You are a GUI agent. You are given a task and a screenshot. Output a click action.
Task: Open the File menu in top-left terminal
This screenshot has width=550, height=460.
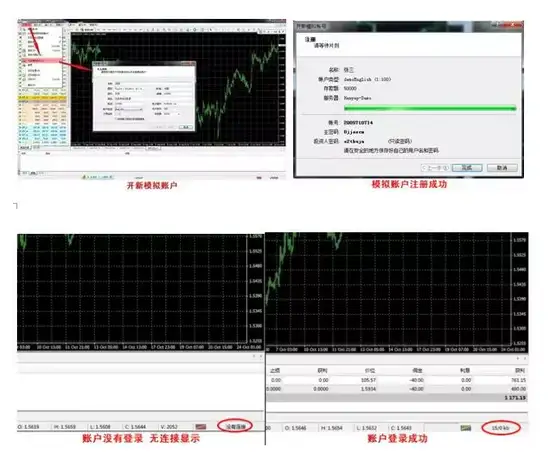25,25
